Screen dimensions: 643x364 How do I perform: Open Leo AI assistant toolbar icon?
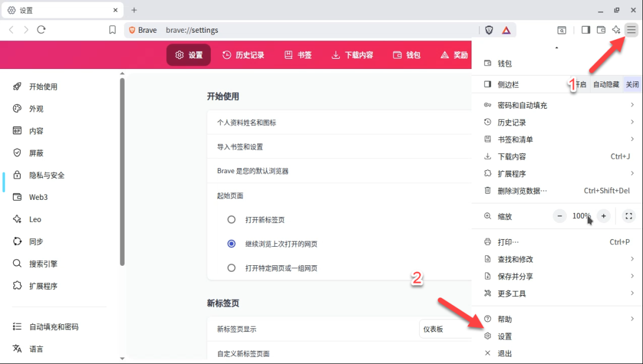click(616, 30)
